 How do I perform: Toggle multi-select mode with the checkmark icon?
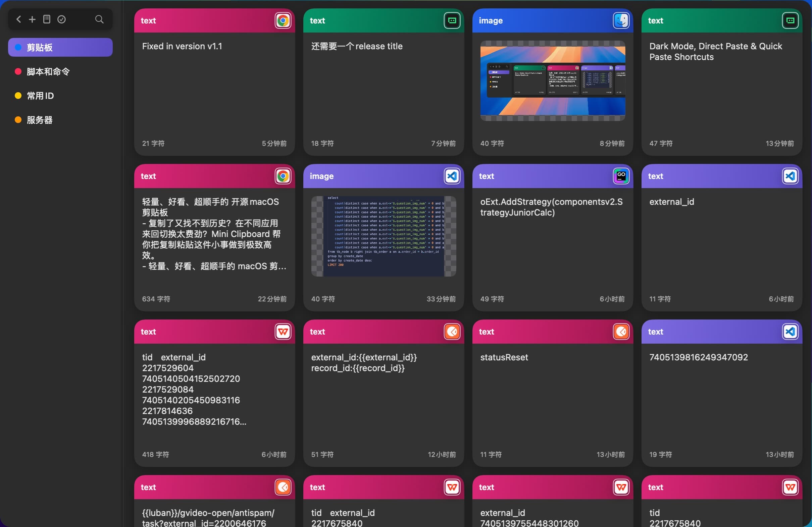click(x=61, y=19)
